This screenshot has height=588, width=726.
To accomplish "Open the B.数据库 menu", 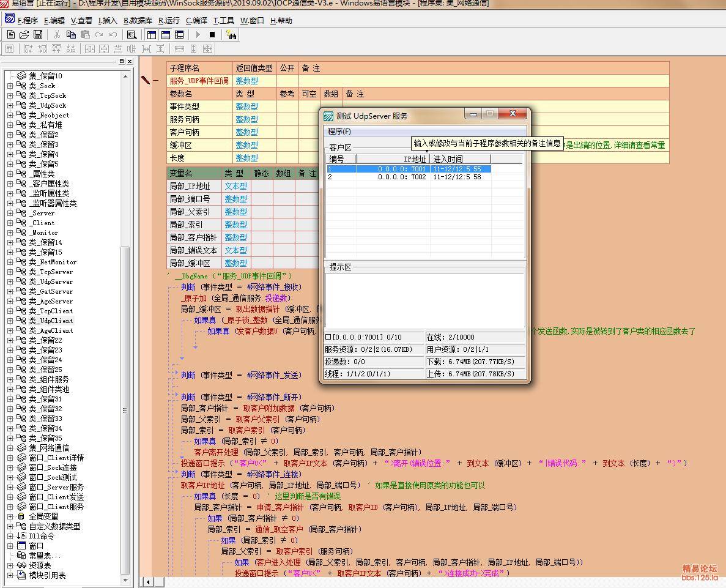I will 138,20.
